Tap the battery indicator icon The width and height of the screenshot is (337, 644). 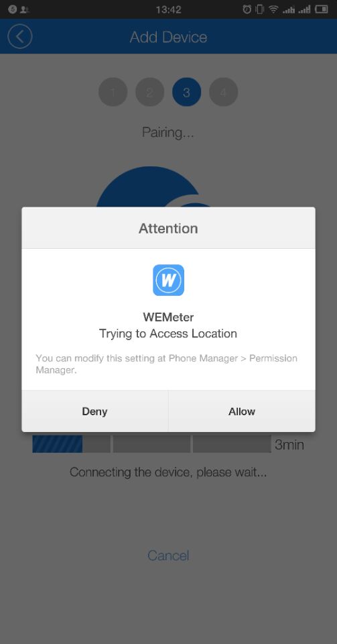pos(322,9)
